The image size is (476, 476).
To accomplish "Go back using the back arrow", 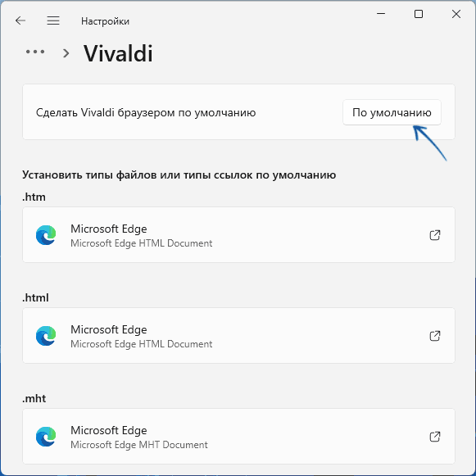I will click(x=20, y=20).
